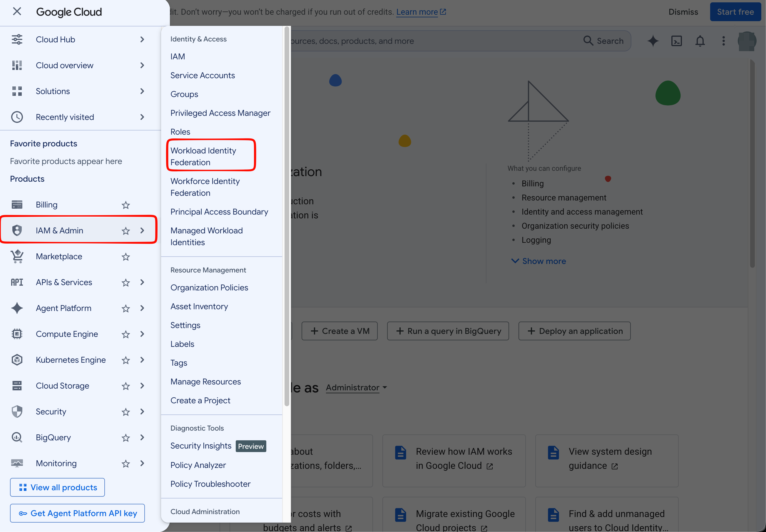Pin Monitoring with its star

[126, 464]
